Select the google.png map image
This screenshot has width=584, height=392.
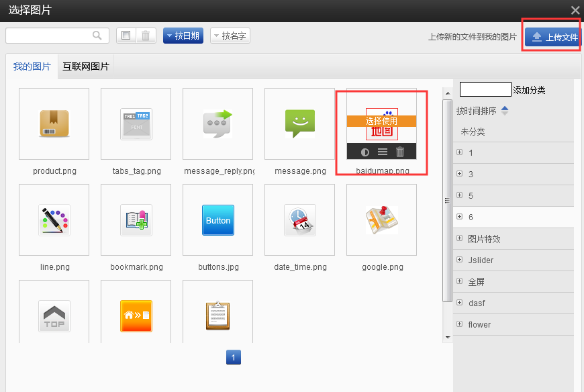point(381,220)
